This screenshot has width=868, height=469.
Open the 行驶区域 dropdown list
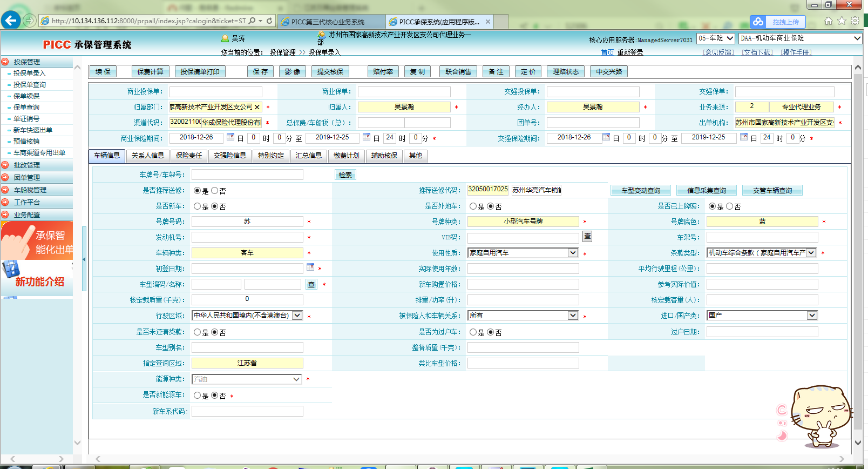coord(297,316)
